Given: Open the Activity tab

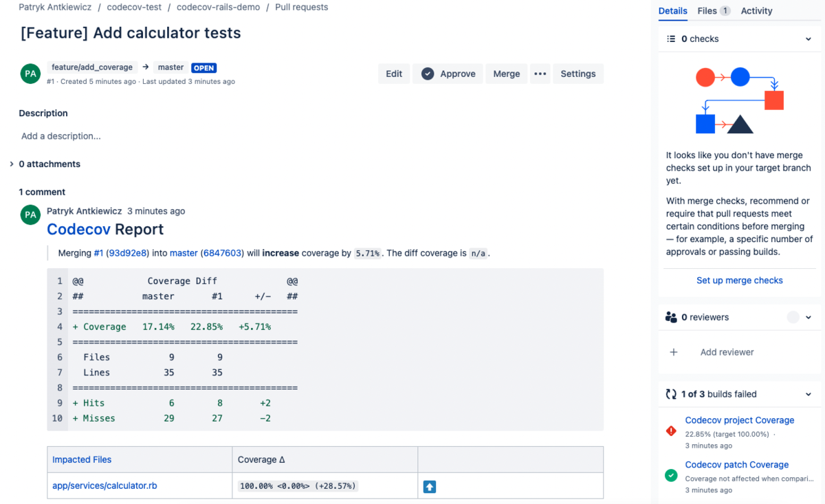Looking at the screenshot, I should pos(756,11).
